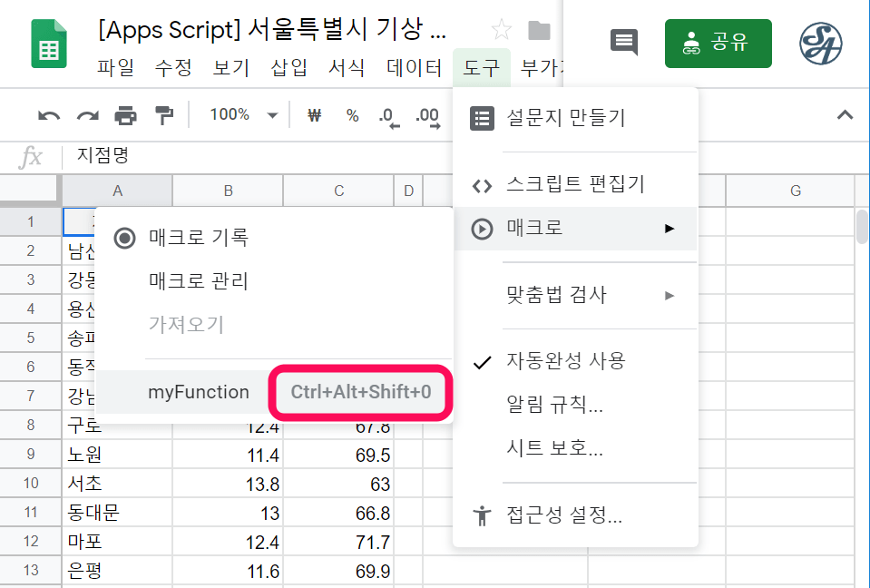The height and width of the screenshot is (588, 870).
Task: Start 매크로 기록 macro recording
Action: click(198, 238)
